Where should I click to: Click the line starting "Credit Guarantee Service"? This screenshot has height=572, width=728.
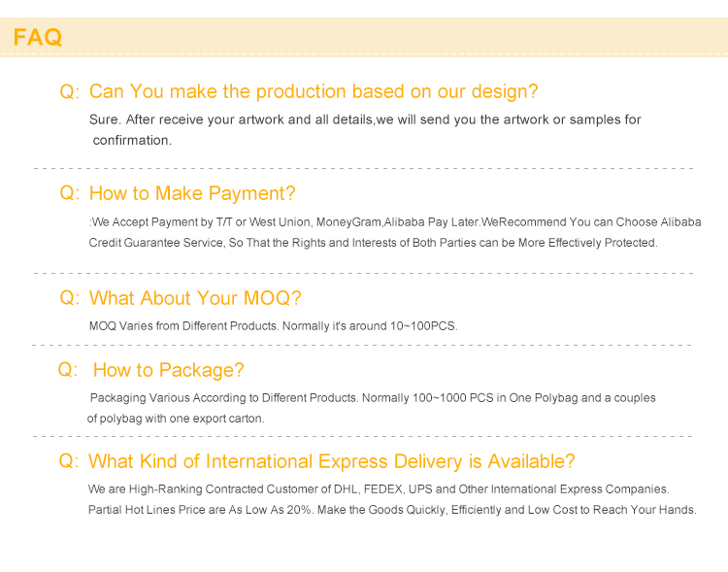tap(373, 243)
